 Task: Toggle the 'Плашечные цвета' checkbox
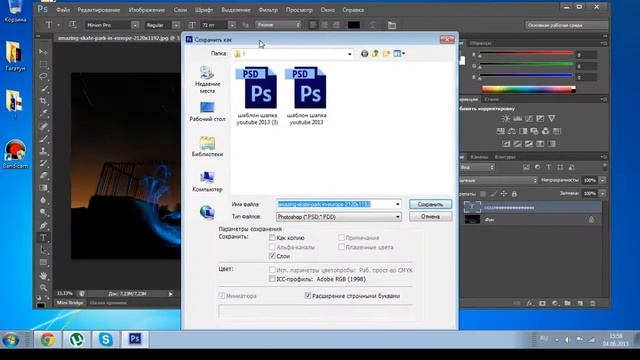[341, 247]
